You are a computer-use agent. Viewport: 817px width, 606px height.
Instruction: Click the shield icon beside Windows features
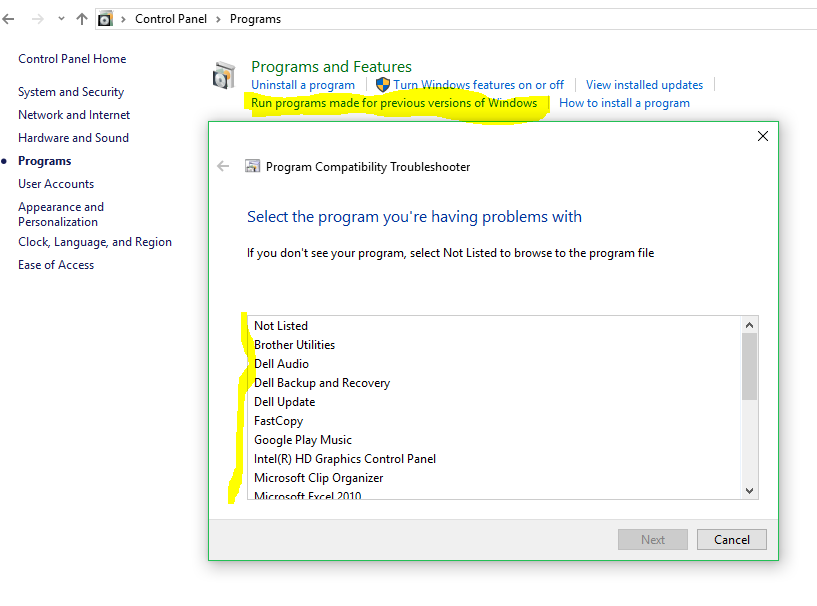[383, 84]
